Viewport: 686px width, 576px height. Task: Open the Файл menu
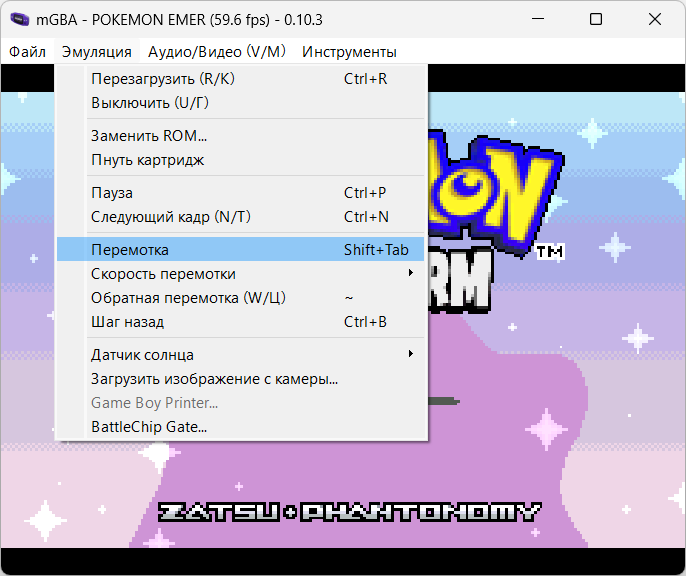pyautogui.click(x=28, y=52)
